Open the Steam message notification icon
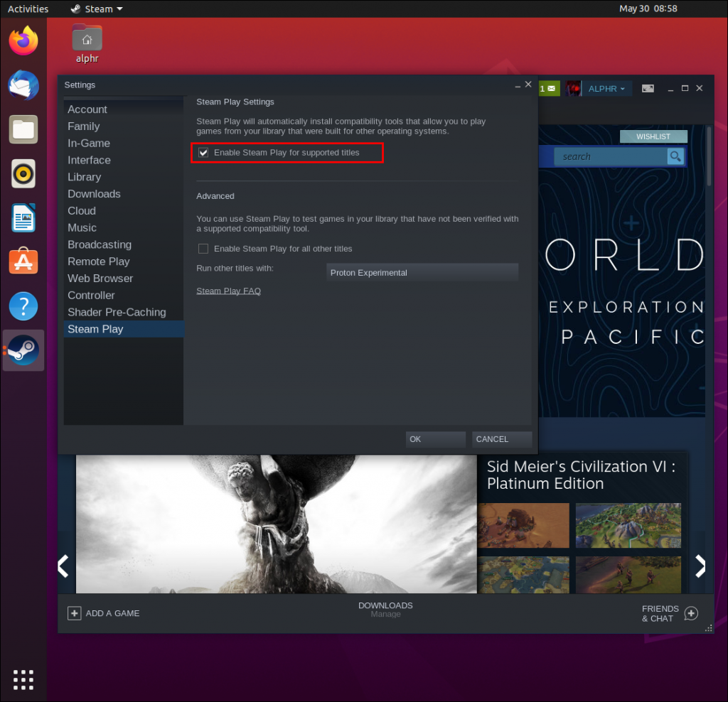Viewport: 728px width, 702px height. (x=547, y=89)
